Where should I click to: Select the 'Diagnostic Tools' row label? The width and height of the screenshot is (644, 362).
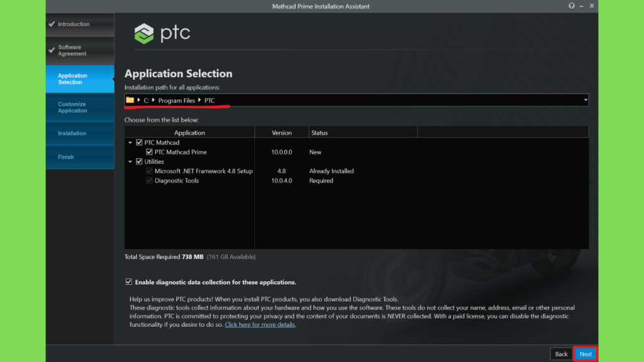177,180
